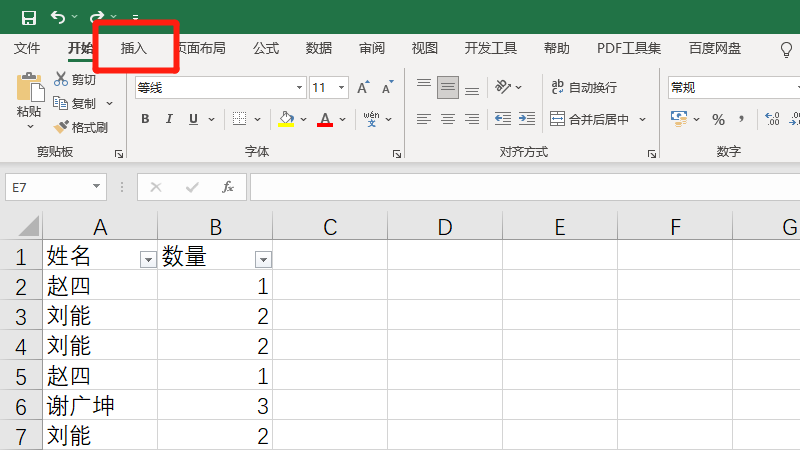800x450 pixels.
Task: Click the lightbulb Tell Me icon
Action: coord(786,49)
